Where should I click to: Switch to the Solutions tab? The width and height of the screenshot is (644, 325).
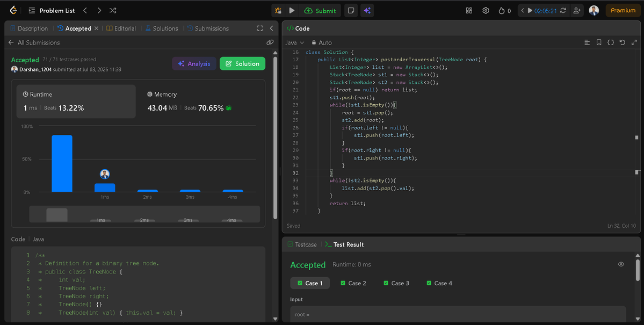click(x=162, y=28)
